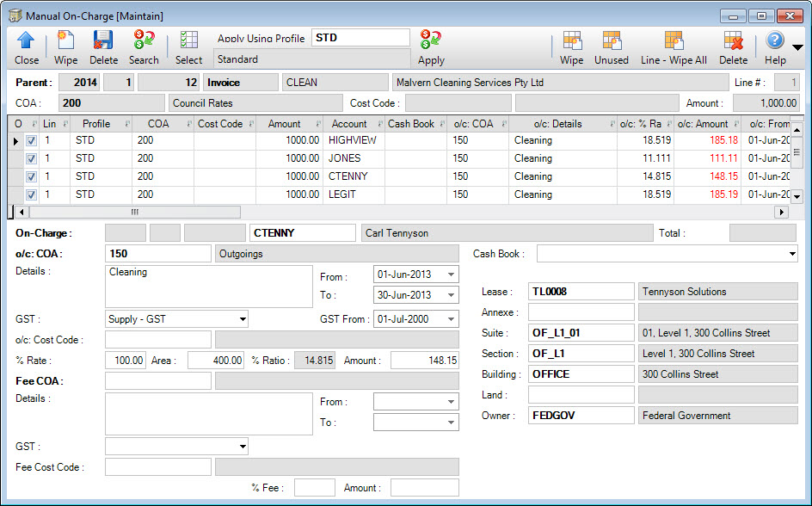
Task: Toggle the checkbox in the JONES row
Action: [32, 158]
